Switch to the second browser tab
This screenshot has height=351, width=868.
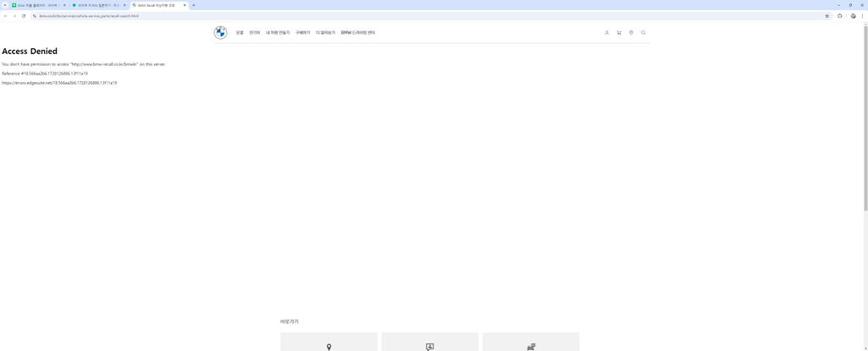[98, 5]
